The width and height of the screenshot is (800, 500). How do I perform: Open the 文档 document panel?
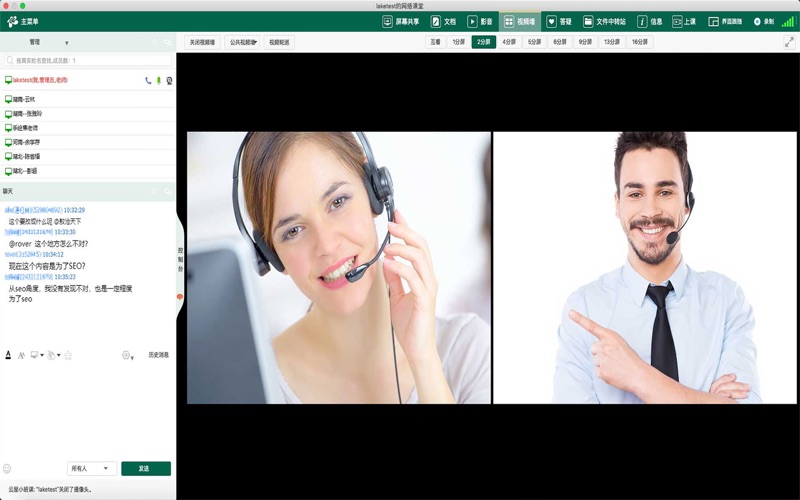443,21
